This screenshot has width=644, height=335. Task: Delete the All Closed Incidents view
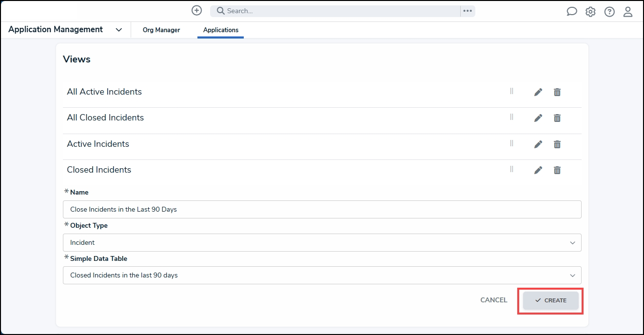point(557,118)
